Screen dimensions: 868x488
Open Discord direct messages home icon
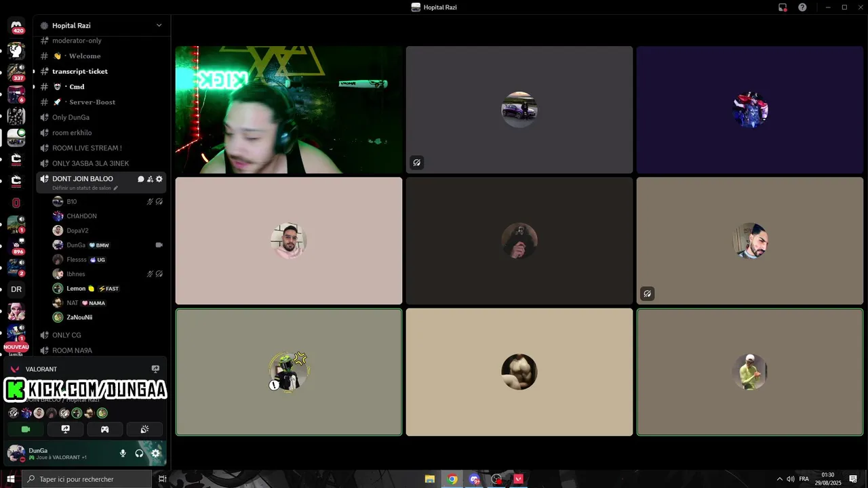tap(16, 26)
